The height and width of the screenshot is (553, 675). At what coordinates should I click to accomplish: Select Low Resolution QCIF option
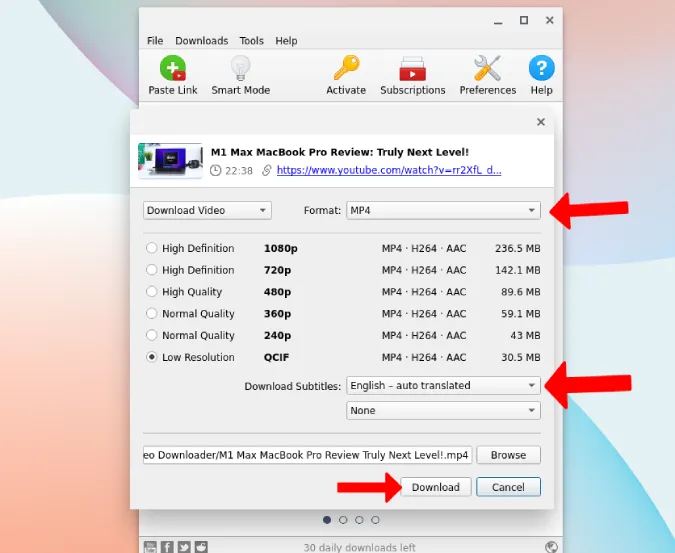(151, 357)
